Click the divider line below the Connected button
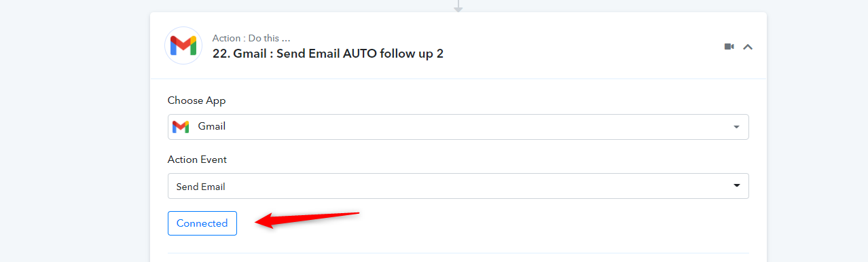The height and width of the screenshot is (262, 868). 458,253
